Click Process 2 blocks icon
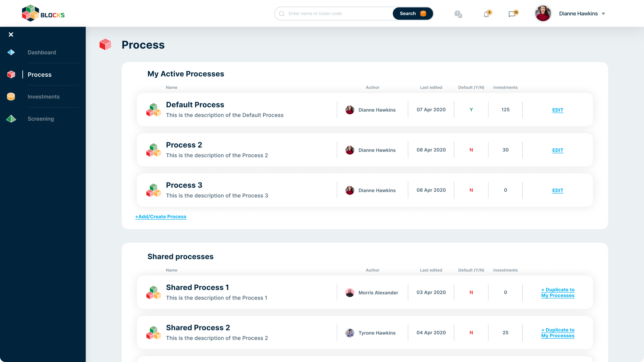The height and width of the screenshot is (362, 644). pos(153,150)
